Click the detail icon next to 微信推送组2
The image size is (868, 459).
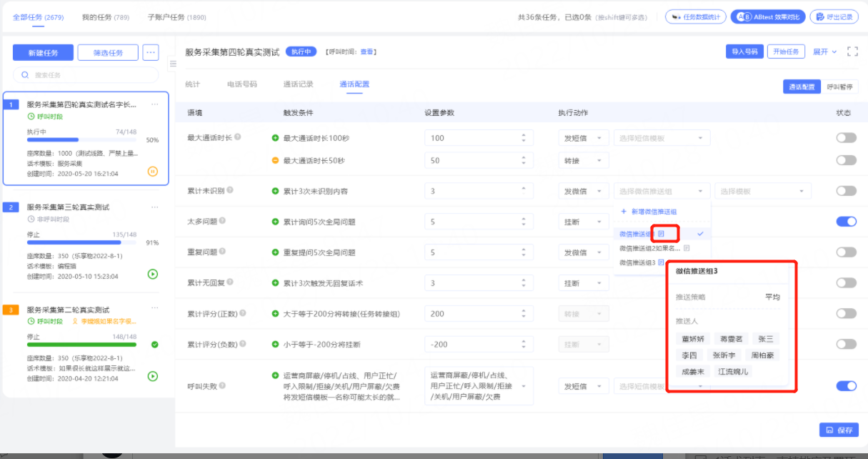687,248
